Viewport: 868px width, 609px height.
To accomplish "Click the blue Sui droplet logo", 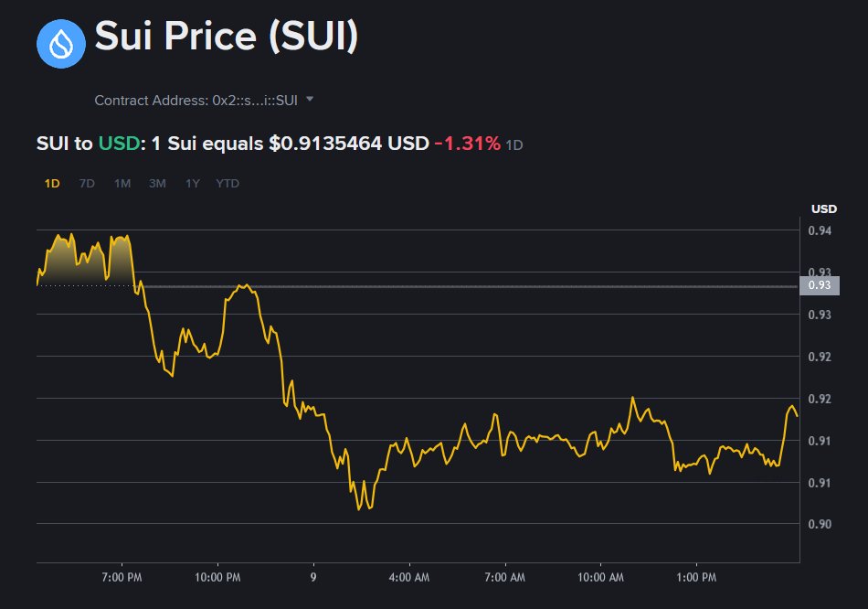I will (x=60, y=42).
